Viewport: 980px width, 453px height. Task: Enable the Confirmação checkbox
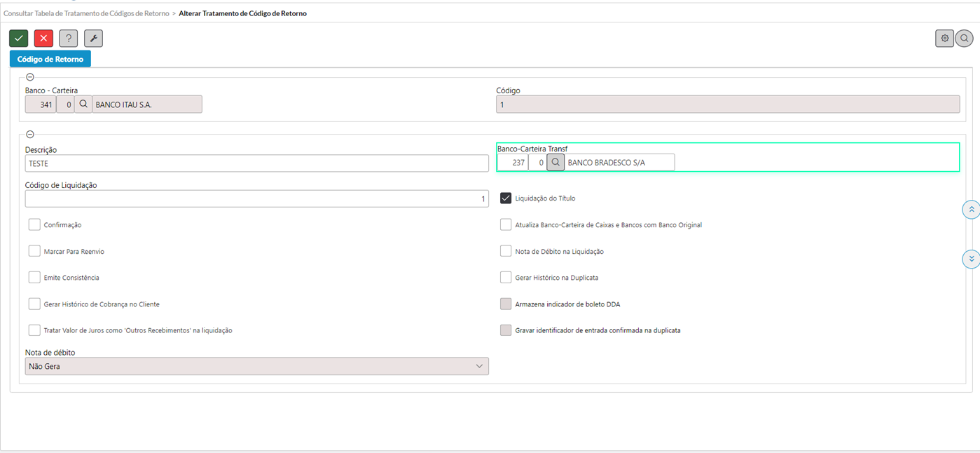pyautogui.click(x=34, y=224)
